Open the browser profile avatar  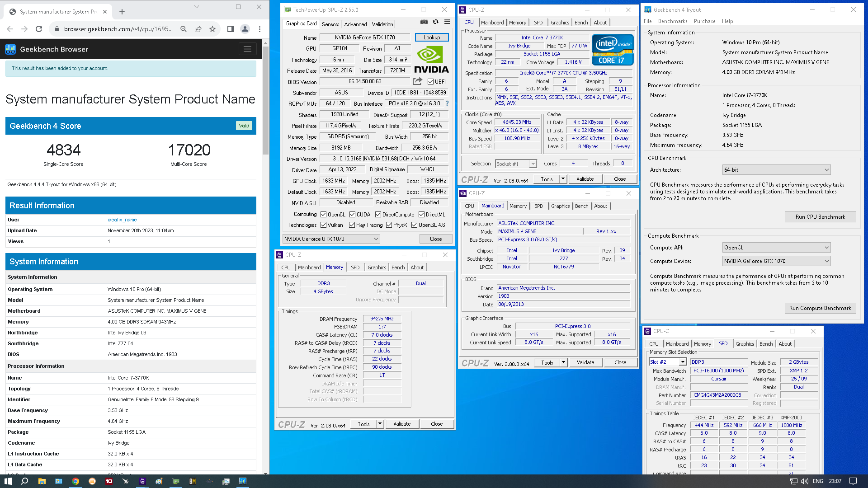(x=245, y=29)
